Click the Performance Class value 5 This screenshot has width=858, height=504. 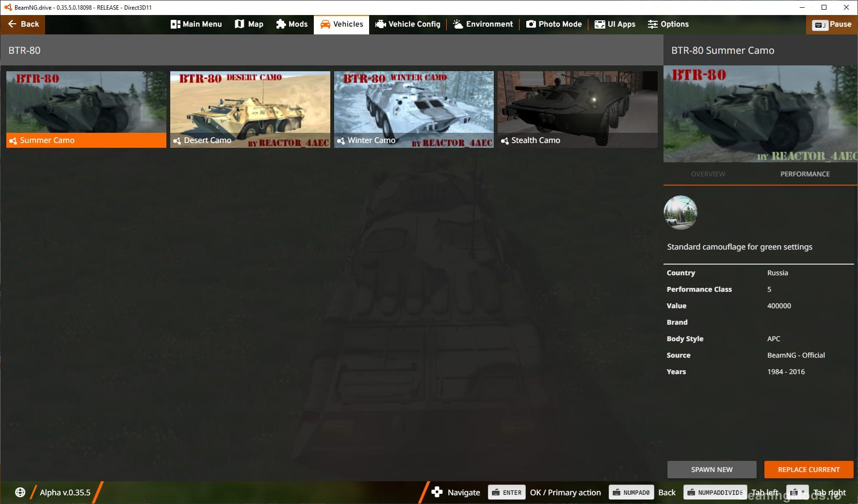click(769, 289)
